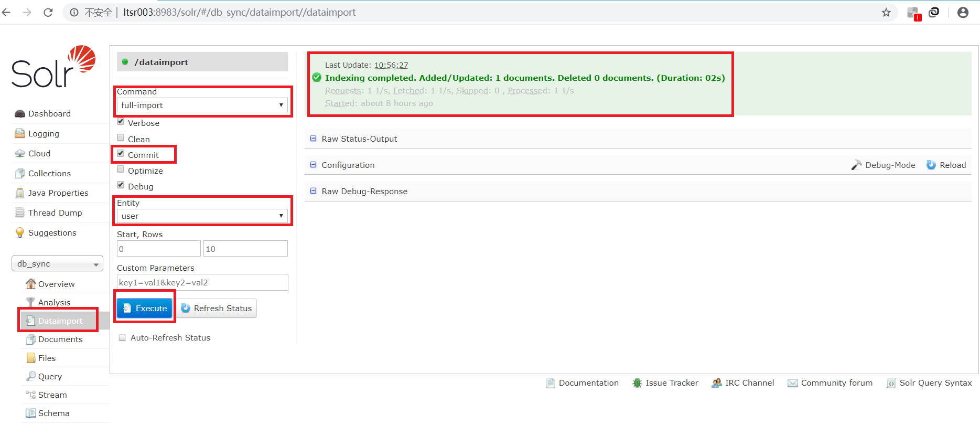Image resolution: width=980 pixels, height=425 pixels.
Task: Click the Query magnifier icon
Action: 31,376
